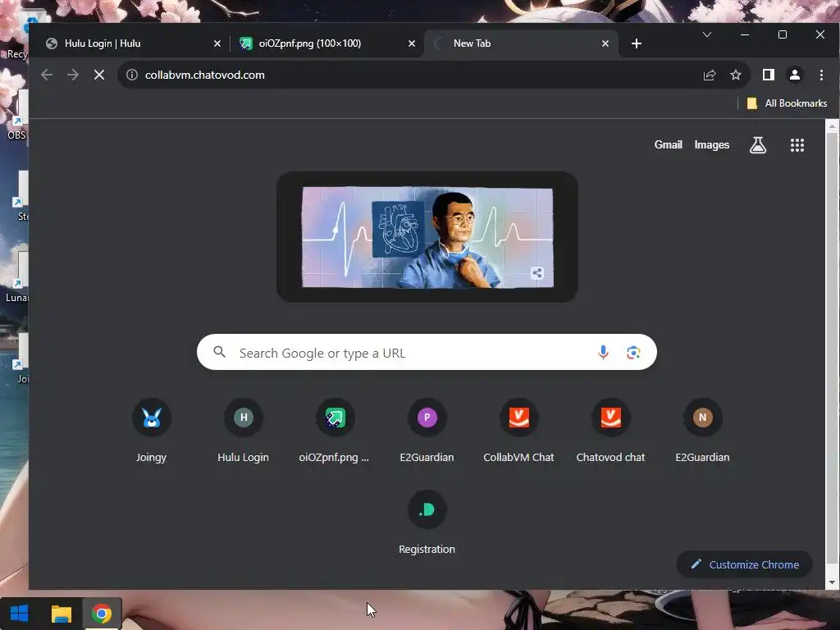The image size is (840, 630).
Task: Open the CollabVM Chat shortcut
Action: click(518, 430)
